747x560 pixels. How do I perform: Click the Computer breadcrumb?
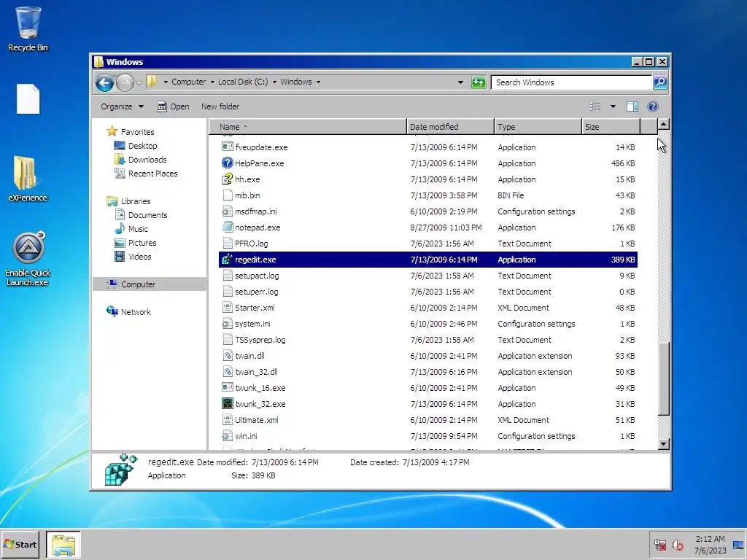click(189, 82)
